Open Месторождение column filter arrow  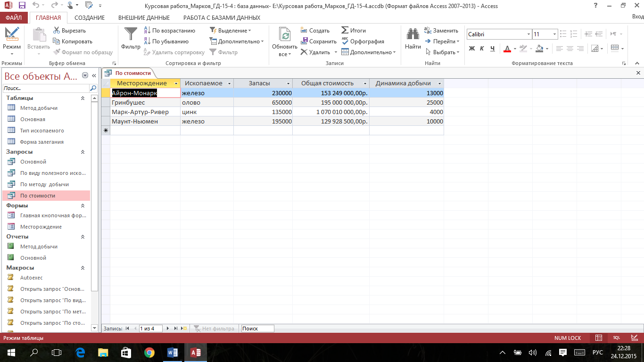tap(176, 83)
